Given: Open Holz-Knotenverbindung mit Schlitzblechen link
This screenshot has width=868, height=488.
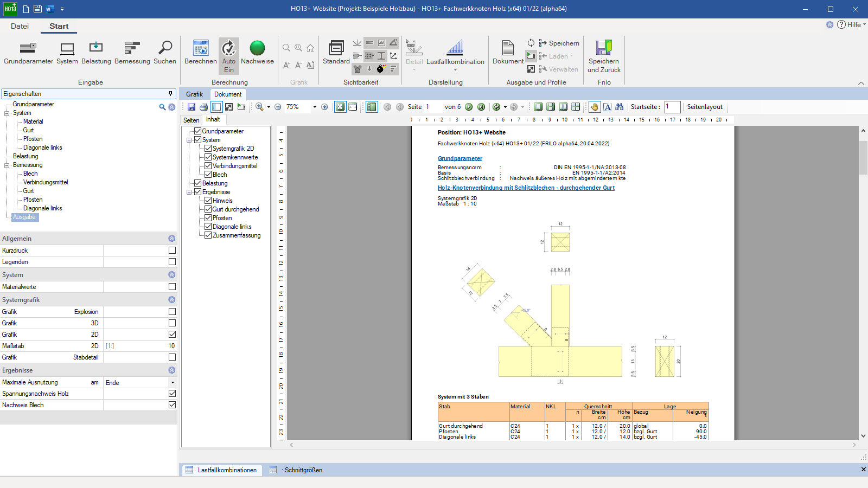Looking at the screenshot, I should point(526,188).
